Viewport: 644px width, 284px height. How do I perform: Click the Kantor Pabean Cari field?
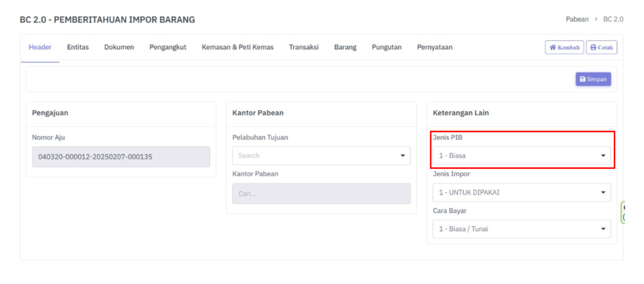coord(321,193)
